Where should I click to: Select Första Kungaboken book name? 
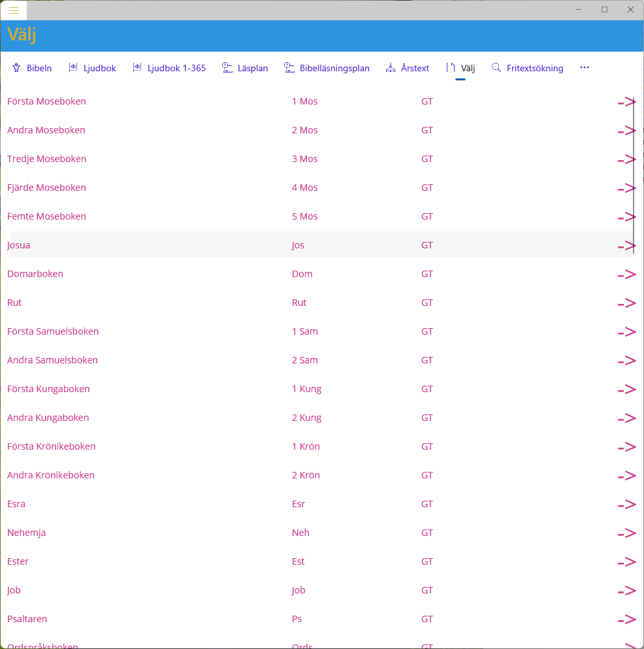[x=48, y=389]
